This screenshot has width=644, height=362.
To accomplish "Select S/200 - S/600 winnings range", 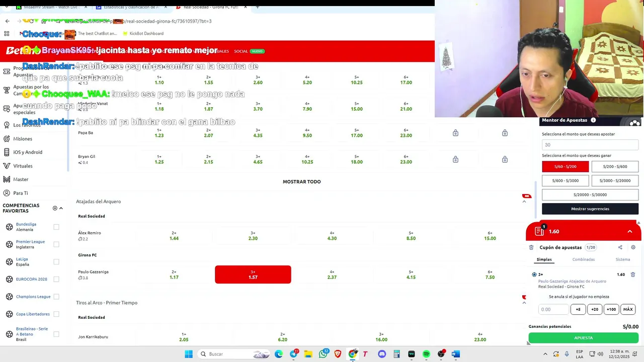I will [x=615, y=166].
